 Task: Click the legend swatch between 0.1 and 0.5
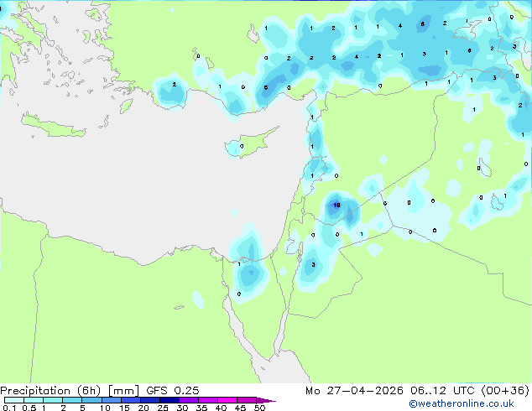click(x=14, y=400)
